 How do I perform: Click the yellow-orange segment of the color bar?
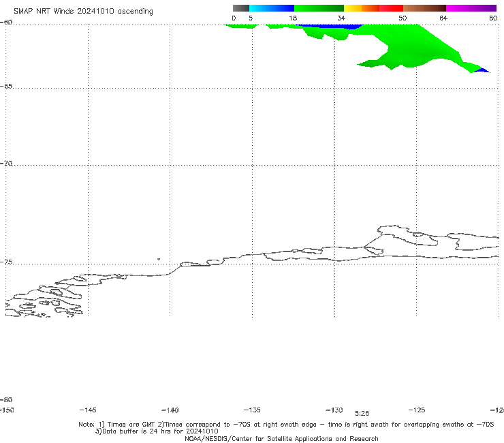(x=362, y=8)
